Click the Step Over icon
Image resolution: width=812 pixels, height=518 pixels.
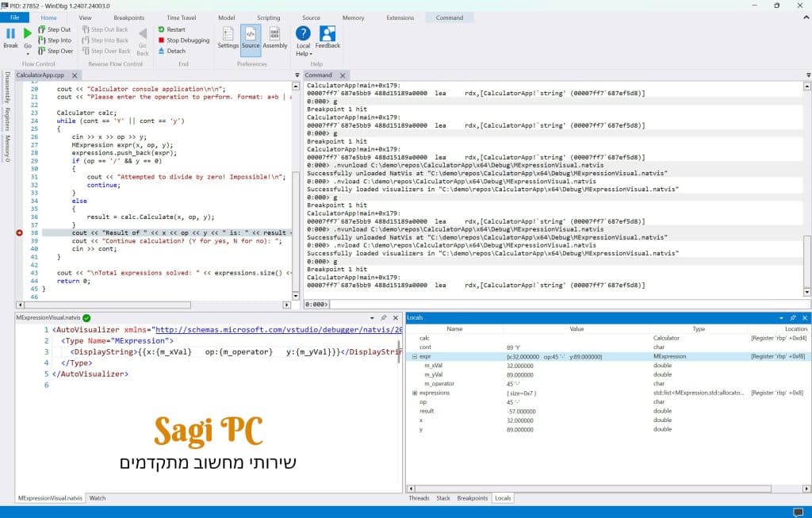pyautogui.click(x=45, y=51)
